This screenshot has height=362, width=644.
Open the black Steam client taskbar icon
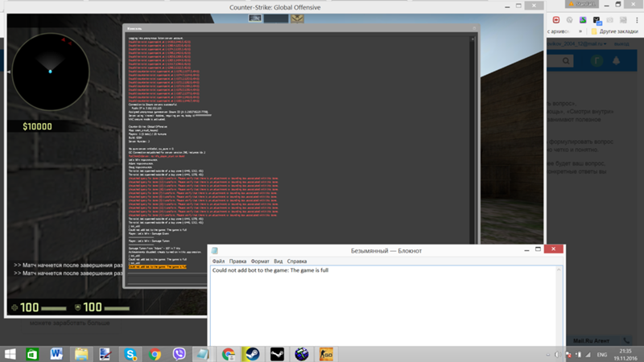click(277, 354)
